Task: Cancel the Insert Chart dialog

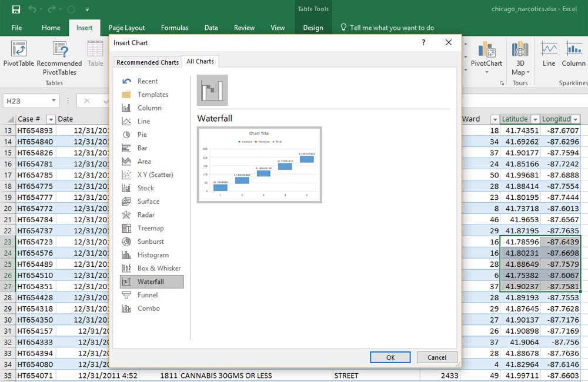Action: 437,357
